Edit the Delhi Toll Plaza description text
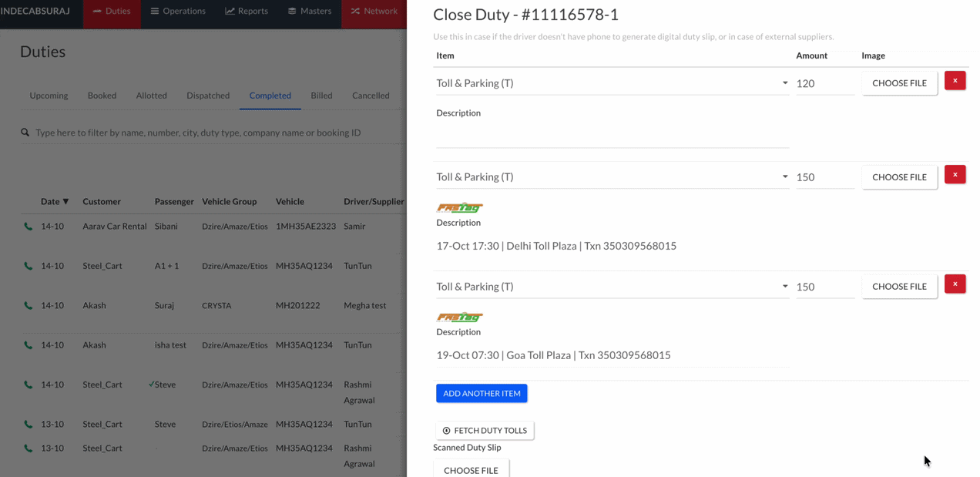Viewport: 980px width, 477px height. 612,246
